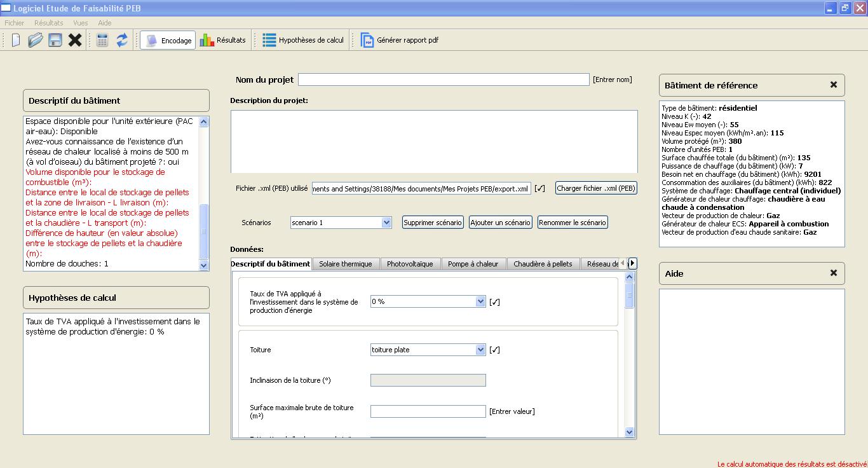868x468 pixels.
Task: Click 'Le calcul automatique des résultats est désactivé' status
Action: pyautogui.click(x=792, y=464)
